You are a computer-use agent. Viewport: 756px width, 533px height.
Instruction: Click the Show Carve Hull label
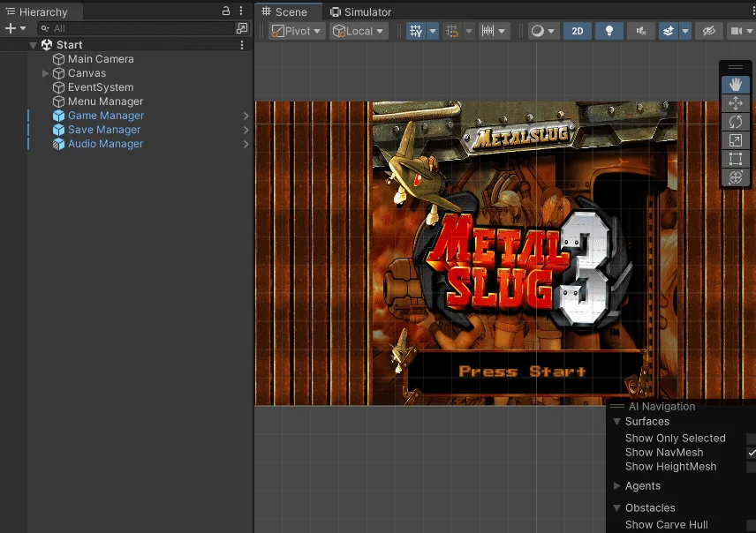point(666,524)
